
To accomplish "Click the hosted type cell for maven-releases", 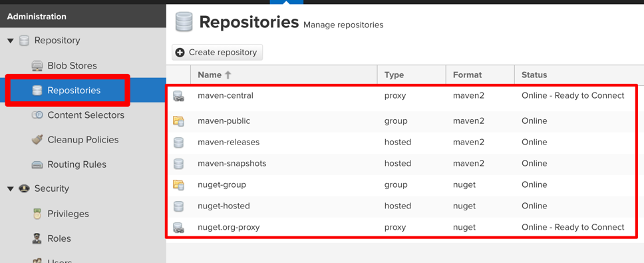I will click(x=398, y=142).
